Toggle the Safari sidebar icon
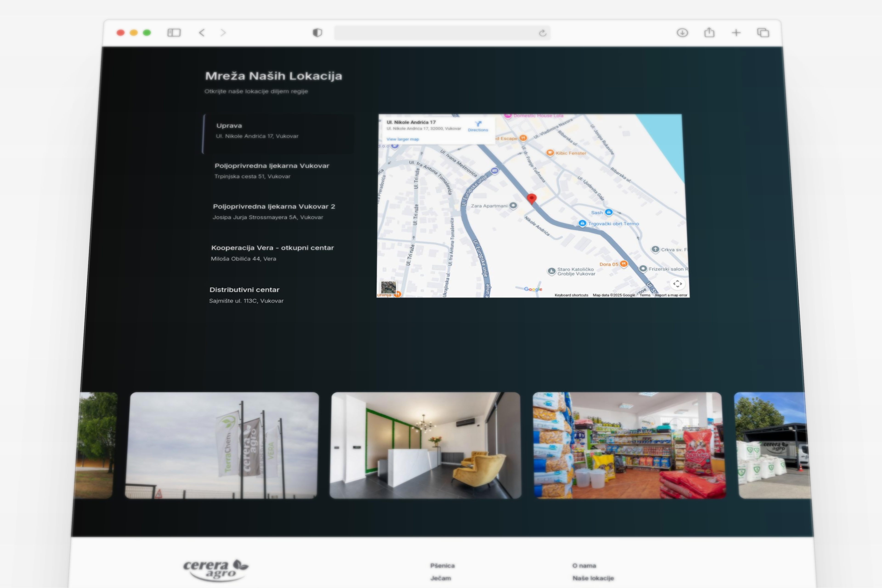882x588 pixels. pyautogui.click(x=174, y=33)
